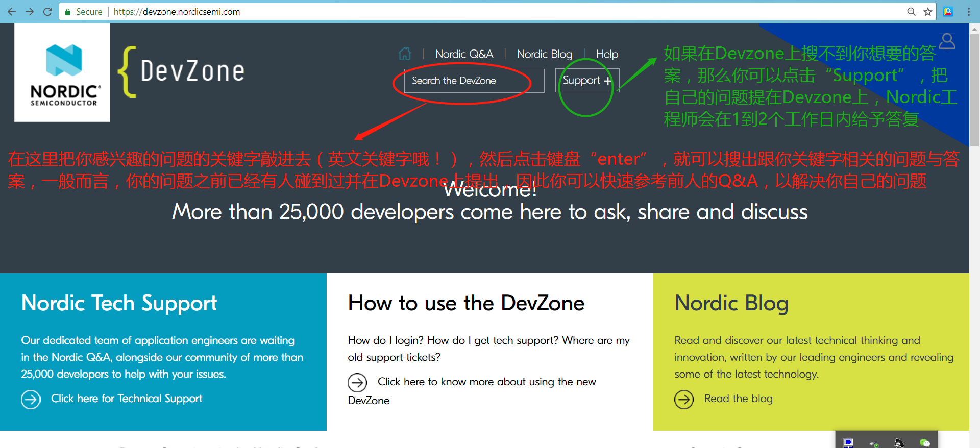Open the zoom magnifier icon in address bar
This screenshot has height=448, width=980.
click(x=911, y=12)
